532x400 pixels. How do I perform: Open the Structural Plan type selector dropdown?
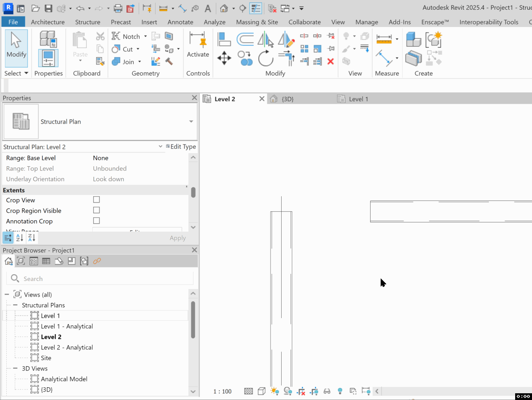[x=191, y=122]
